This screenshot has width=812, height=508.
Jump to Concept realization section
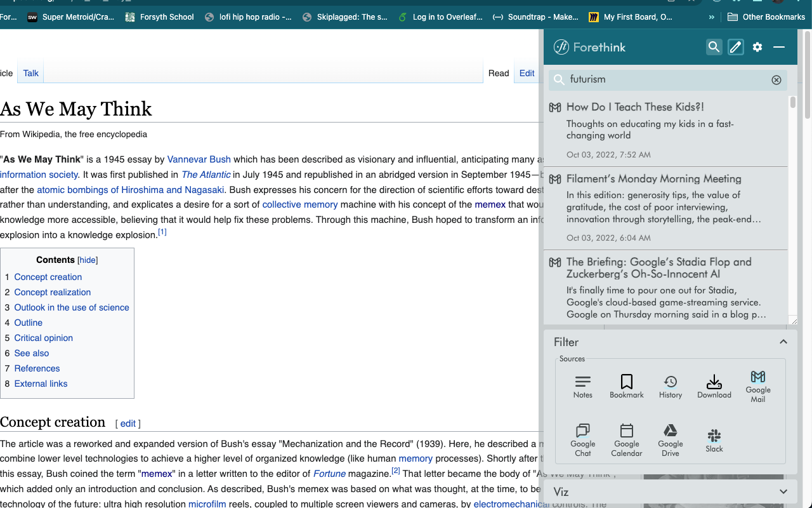53,292
